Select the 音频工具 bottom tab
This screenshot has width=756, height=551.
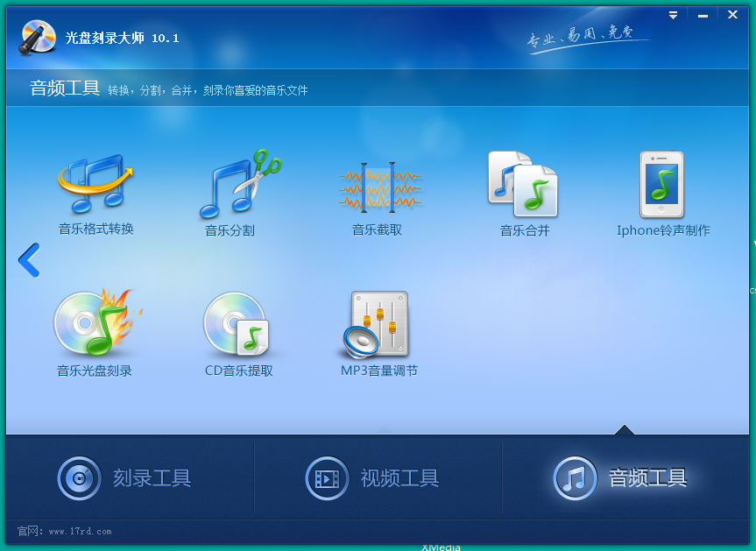coord(622,478)
